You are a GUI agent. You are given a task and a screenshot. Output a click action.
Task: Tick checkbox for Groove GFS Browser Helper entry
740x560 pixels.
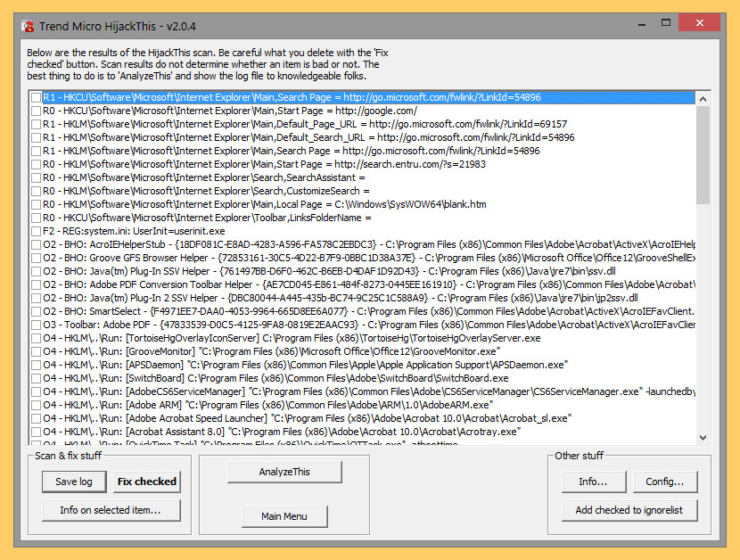click(36, 258)
